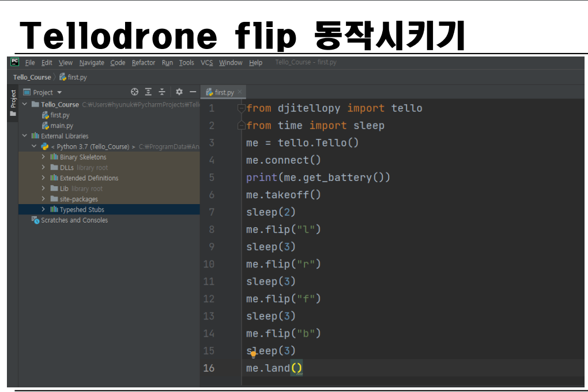Click the yellow intention lightbulb on line 15
Viewport: 588px width, 392px height.
[254, 354]
